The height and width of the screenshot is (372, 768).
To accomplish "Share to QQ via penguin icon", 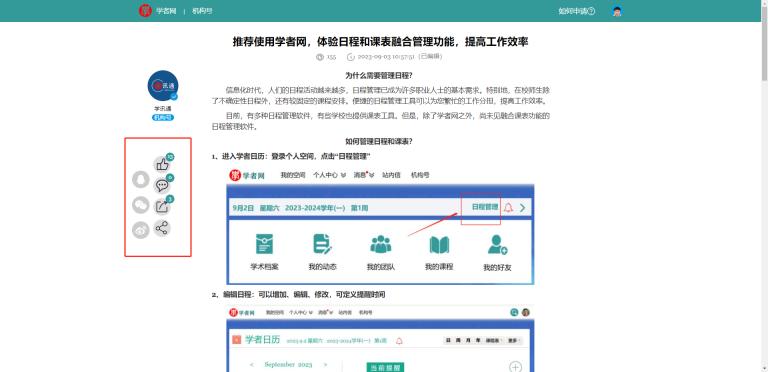I will 141,179.
